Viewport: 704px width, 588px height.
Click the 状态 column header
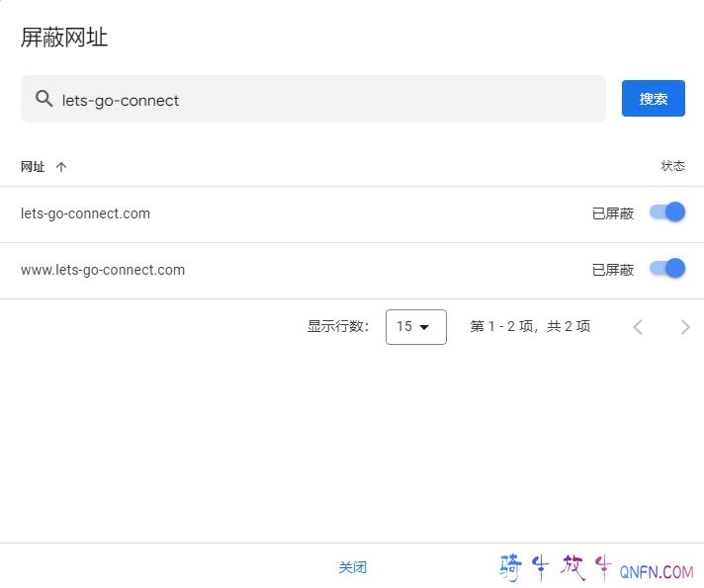pyautogui.click(x=672, y=166)
